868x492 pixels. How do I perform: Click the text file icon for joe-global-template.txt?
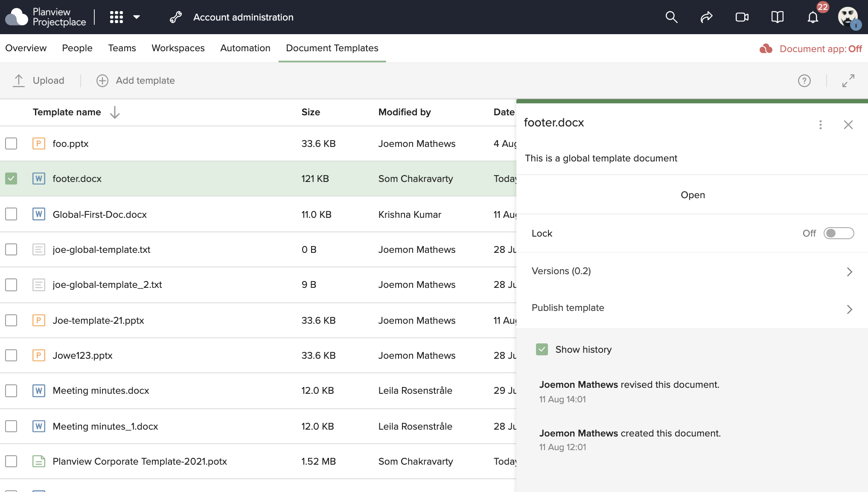click(39, 249)
